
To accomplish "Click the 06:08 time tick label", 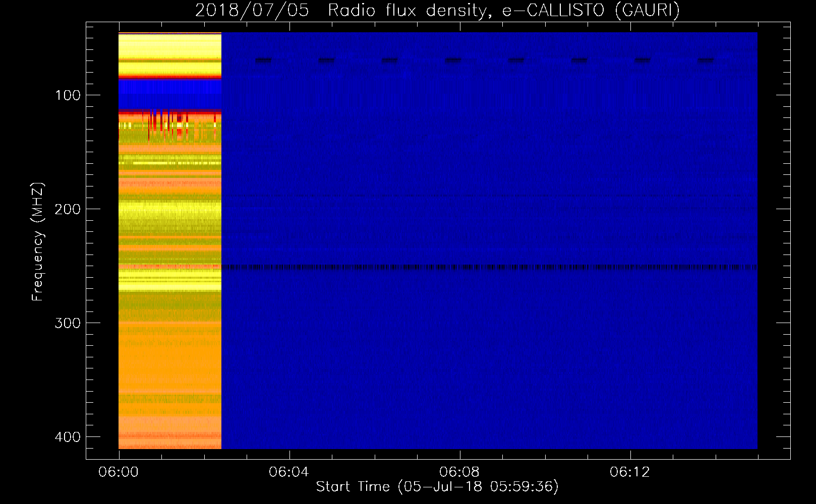I will pos(459,472).
